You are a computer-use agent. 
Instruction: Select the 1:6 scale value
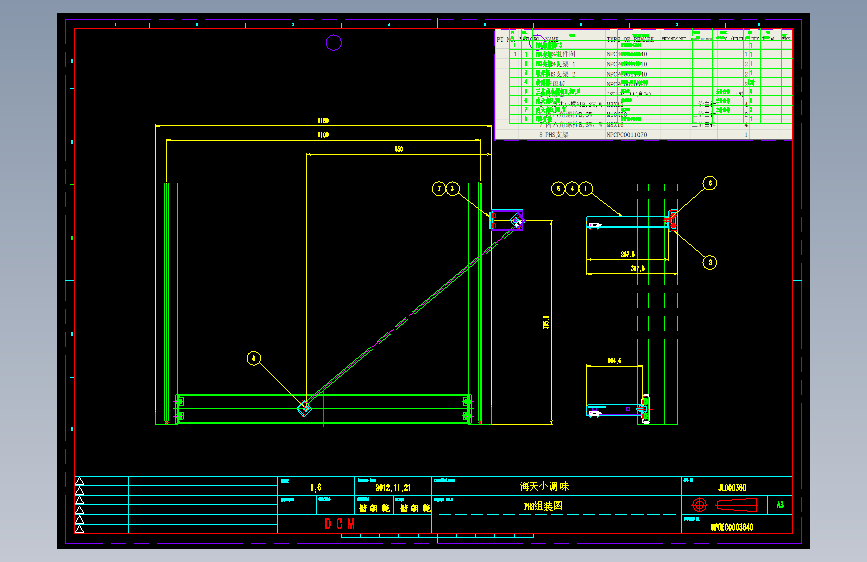tap(316, 488)
